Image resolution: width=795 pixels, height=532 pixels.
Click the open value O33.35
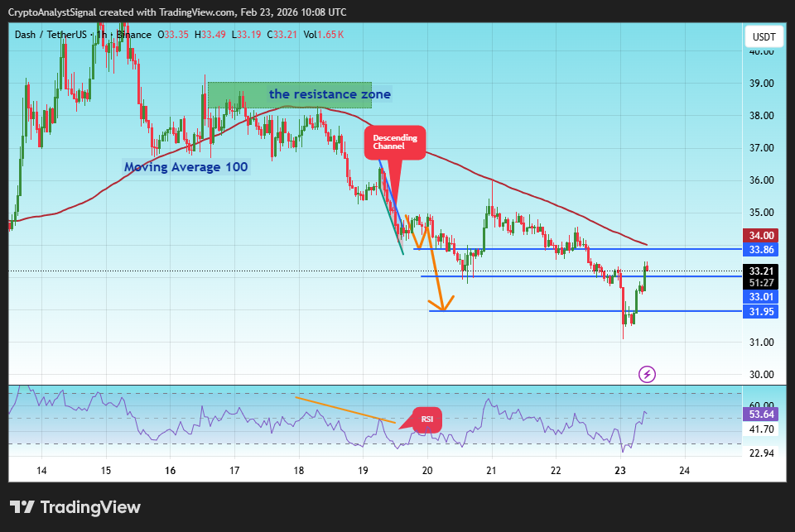(x=173, y=35)
